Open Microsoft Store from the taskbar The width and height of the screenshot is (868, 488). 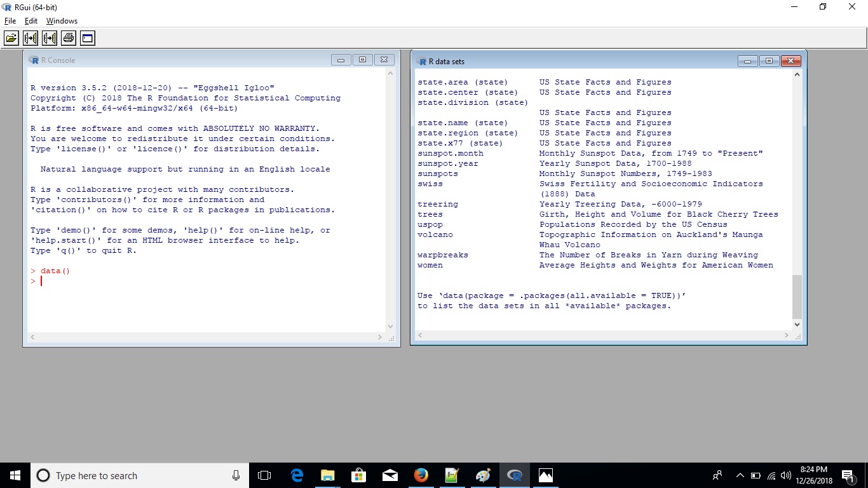point(359,475)
